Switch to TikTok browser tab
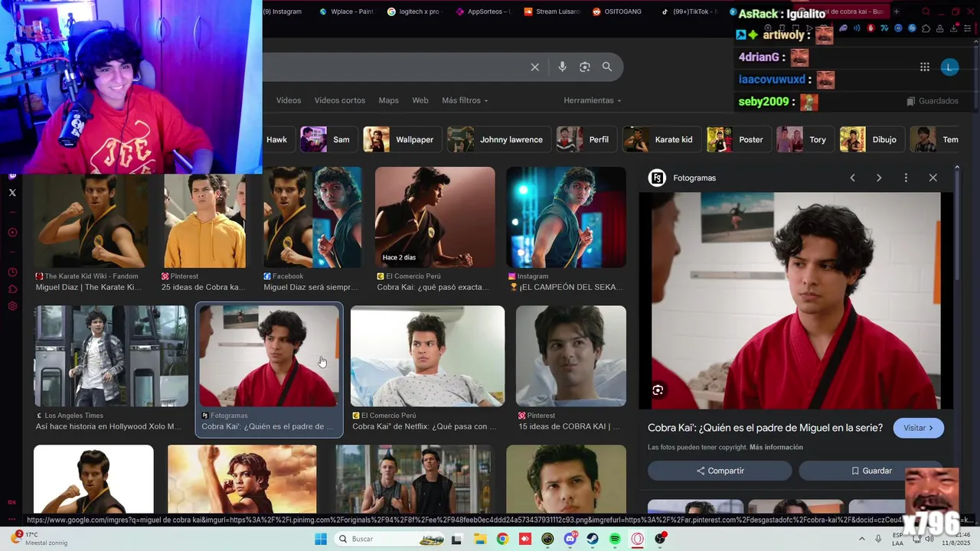980x551 pixels. (689, 11)
